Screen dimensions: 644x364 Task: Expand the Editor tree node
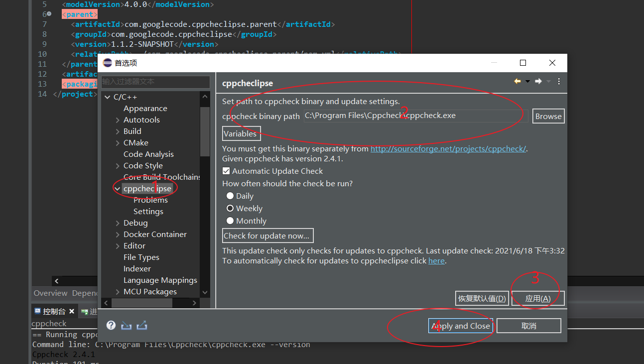coord(118,246)
